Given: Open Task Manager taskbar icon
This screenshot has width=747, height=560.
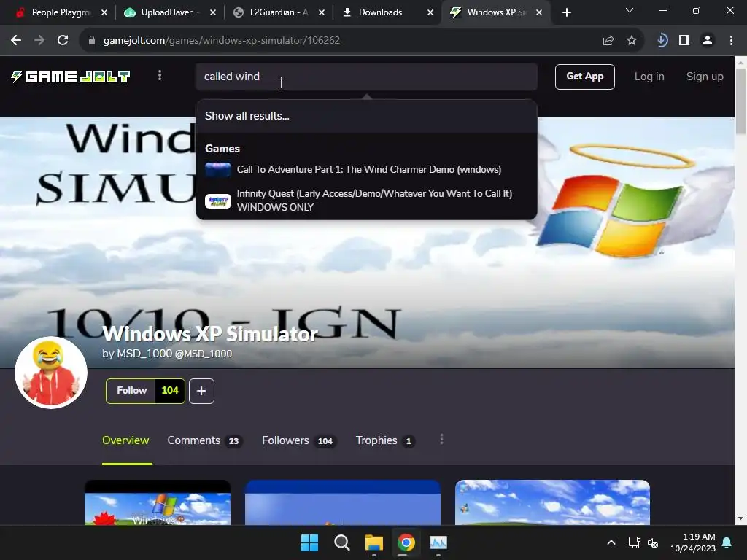Looking at the screenshot, I should 438,542.
